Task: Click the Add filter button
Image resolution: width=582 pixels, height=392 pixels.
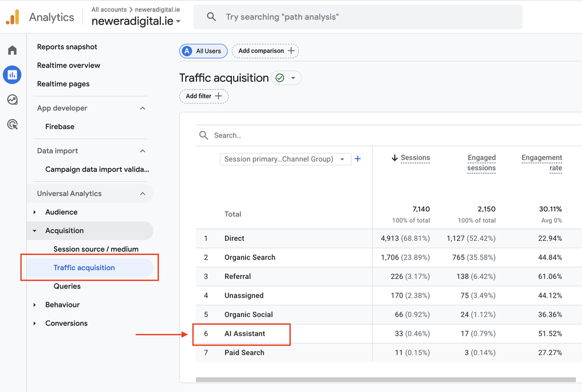Action: [204, 96]
